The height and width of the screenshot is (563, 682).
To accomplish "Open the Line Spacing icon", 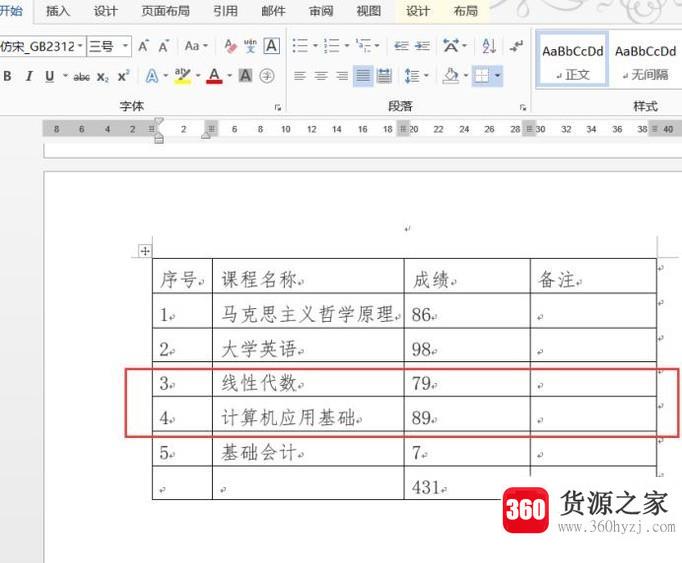I will (x=412, y=77).
